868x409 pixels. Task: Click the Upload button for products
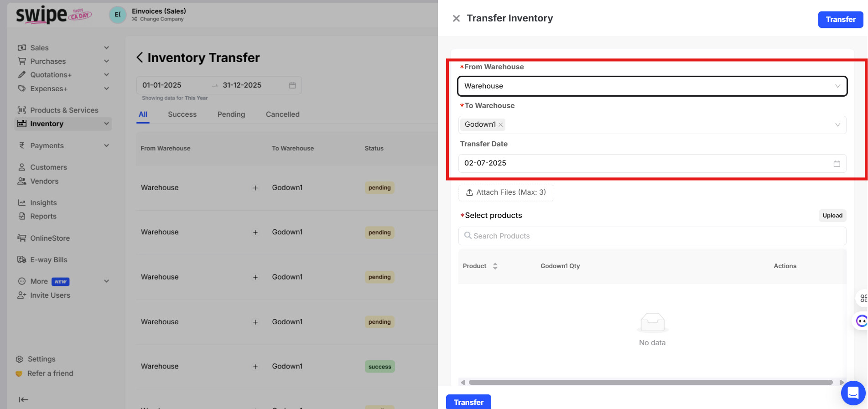tap(832, 216)
